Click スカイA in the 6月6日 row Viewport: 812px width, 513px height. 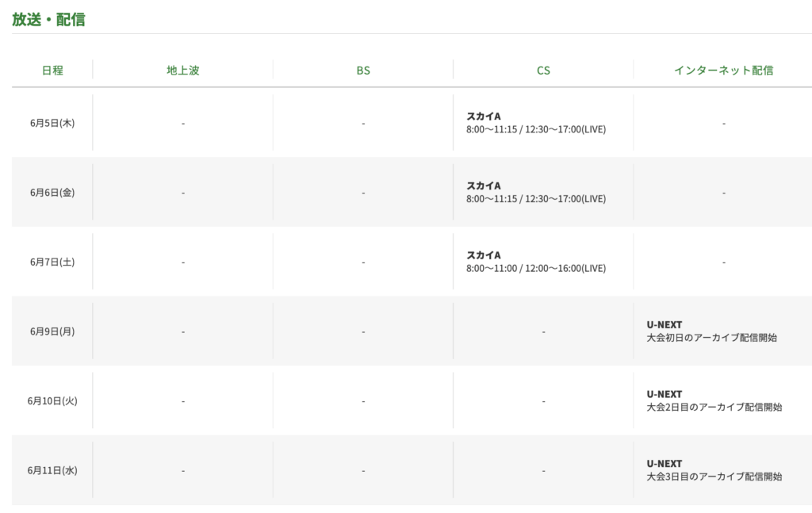tap(484, 186)
